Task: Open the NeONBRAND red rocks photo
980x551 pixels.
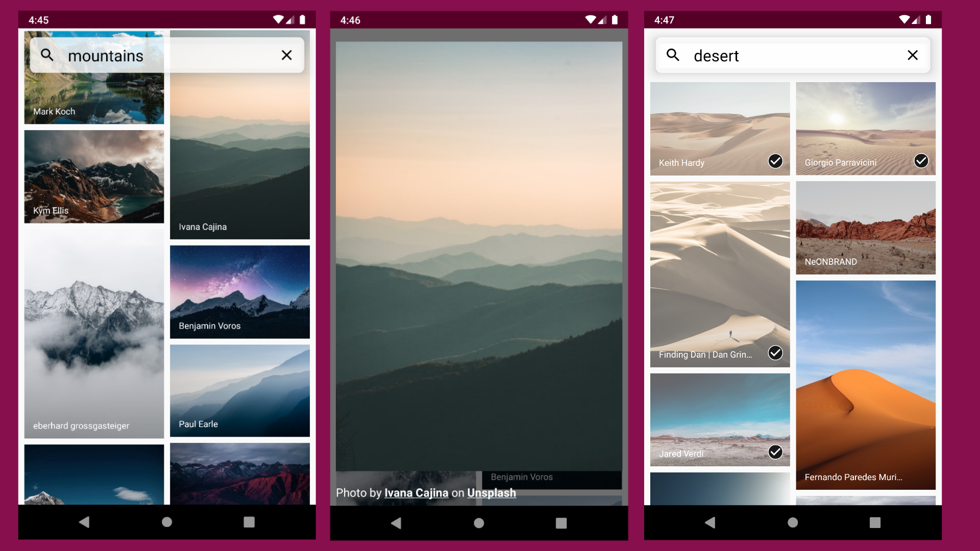Action: click(866, 228)
